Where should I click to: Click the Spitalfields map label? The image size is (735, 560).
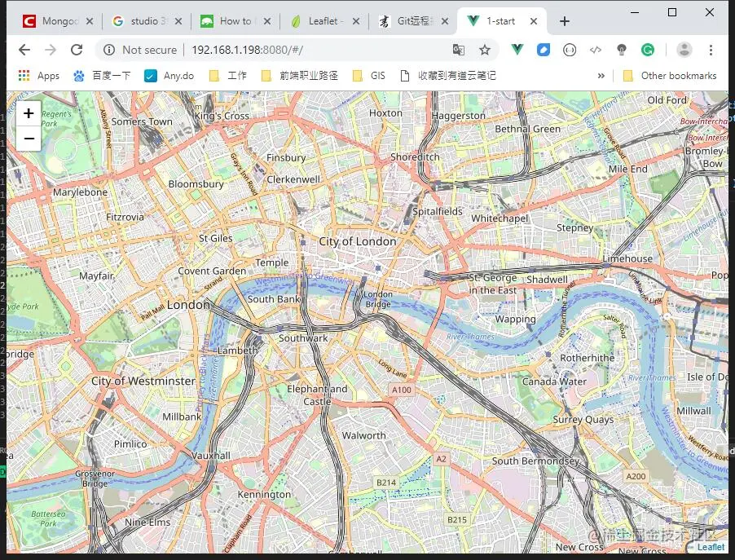pyautogui.click(x=438, y=211)
